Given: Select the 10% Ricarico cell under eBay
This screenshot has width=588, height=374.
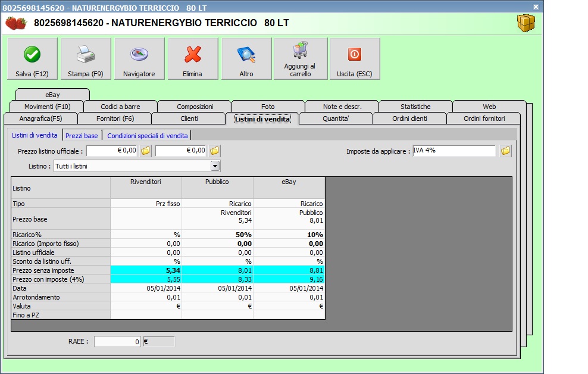Looking at the screenshot, I should pyautogui.click(x=289, y=235).
